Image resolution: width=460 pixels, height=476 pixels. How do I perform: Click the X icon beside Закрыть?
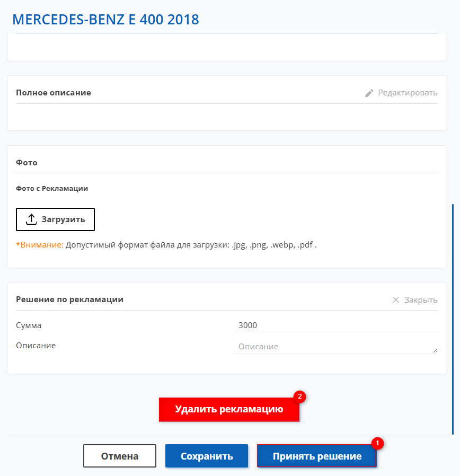coord(396,300)
